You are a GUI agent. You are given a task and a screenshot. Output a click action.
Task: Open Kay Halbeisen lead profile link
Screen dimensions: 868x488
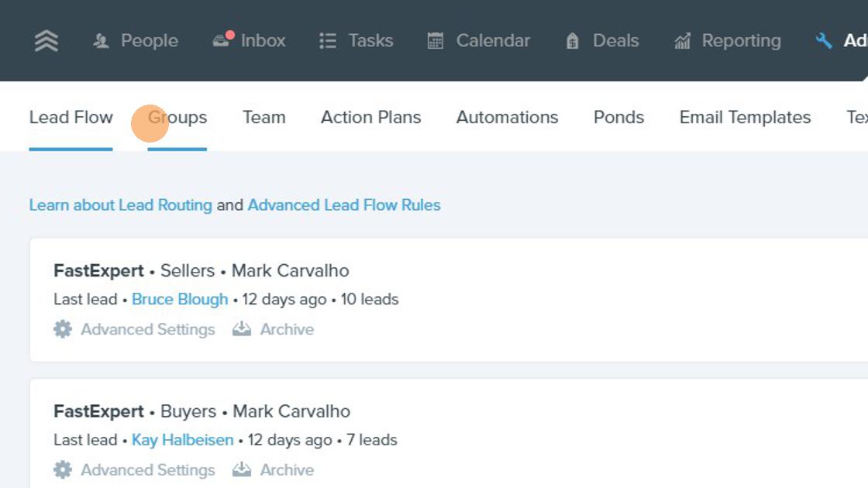pos(183,440)
